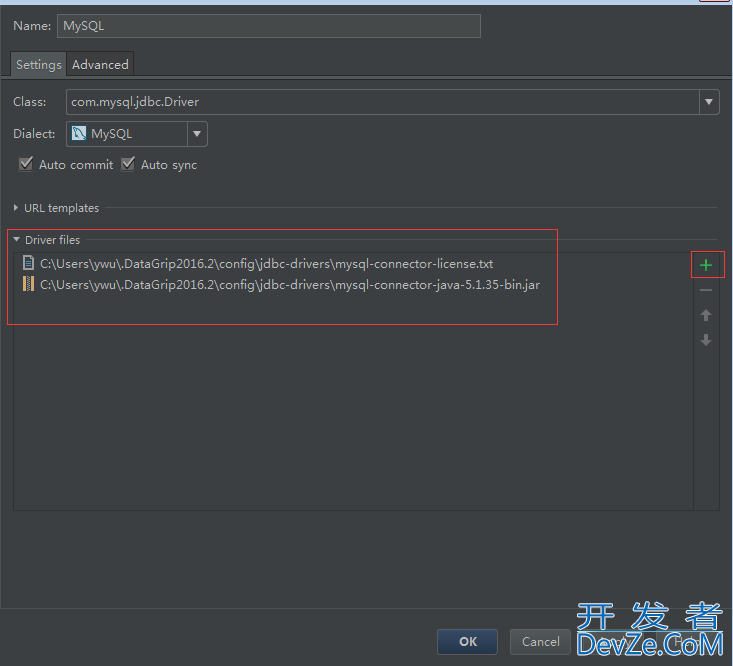
Task: Click the text file icon of mysql-connector-license.txt
Action: (x=29, y=263)
